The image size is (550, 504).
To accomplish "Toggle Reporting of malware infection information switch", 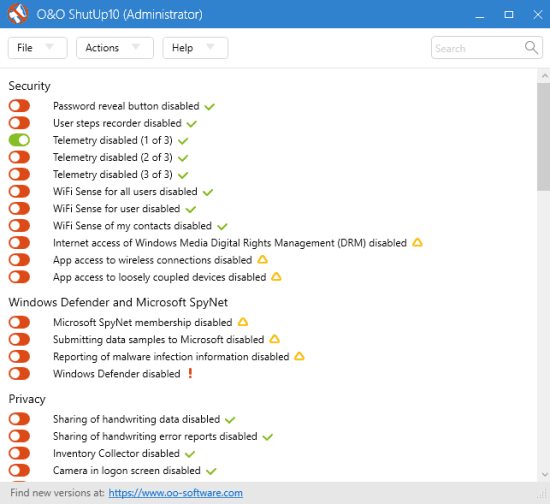I will click(x=19, y=357).
